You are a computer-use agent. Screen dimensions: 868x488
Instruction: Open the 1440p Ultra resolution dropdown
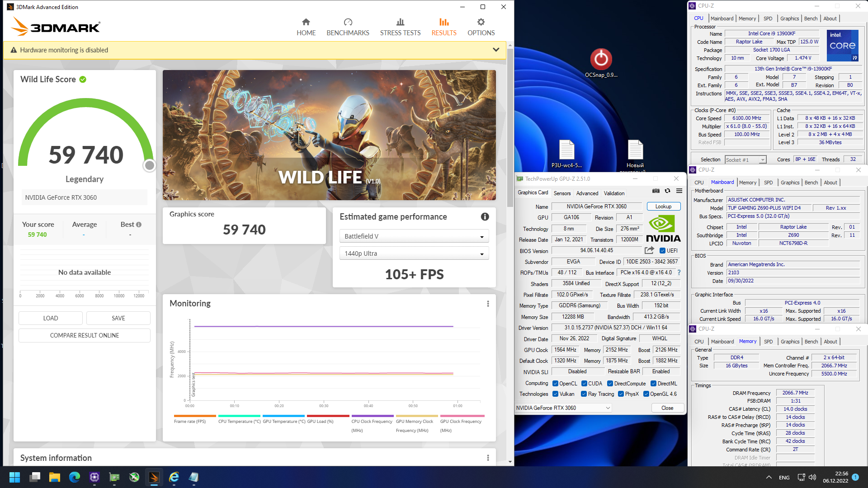(x=414, y=253)
